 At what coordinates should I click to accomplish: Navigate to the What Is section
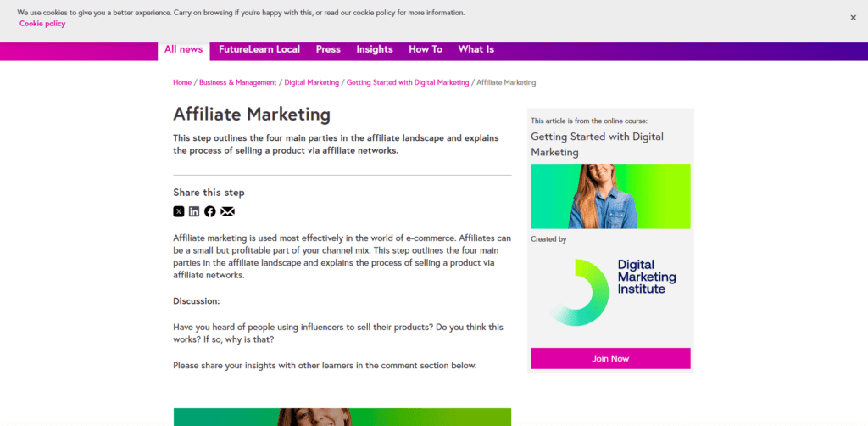(x=476, y=49)
